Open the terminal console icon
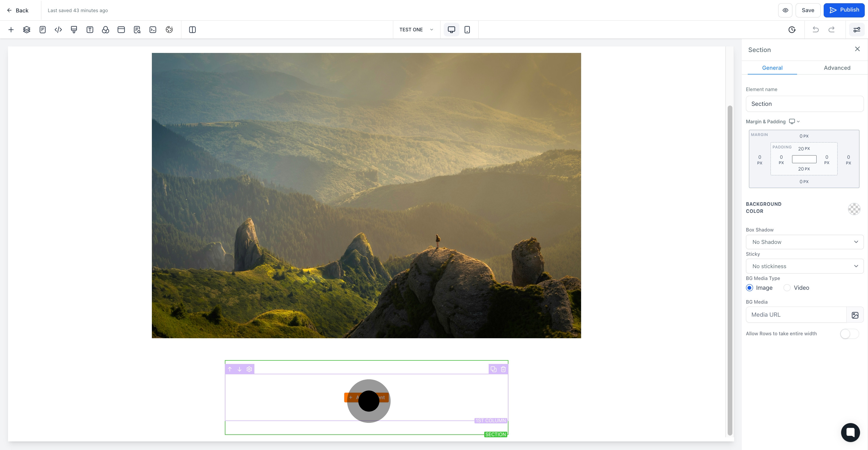Viewport: 868px width, 450px height. [x=153, y=30]
